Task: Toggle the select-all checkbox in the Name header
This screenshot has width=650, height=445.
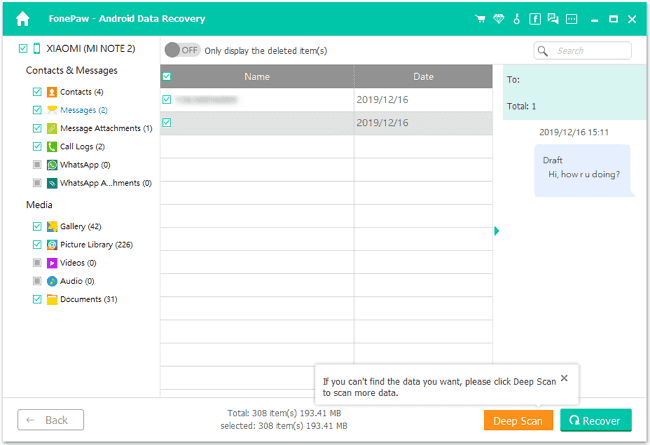Action: (x=167, y=76)
